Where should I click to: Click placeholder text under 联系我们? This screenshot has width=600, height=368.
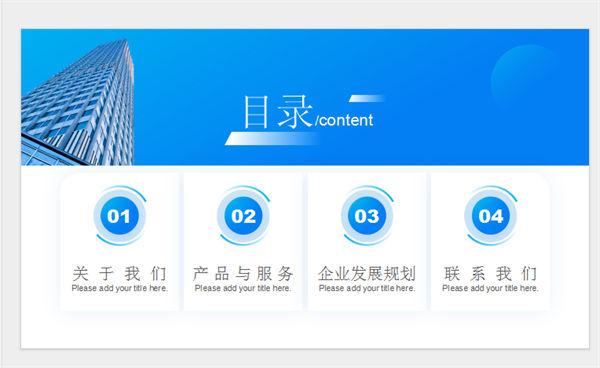click(491, 288)
